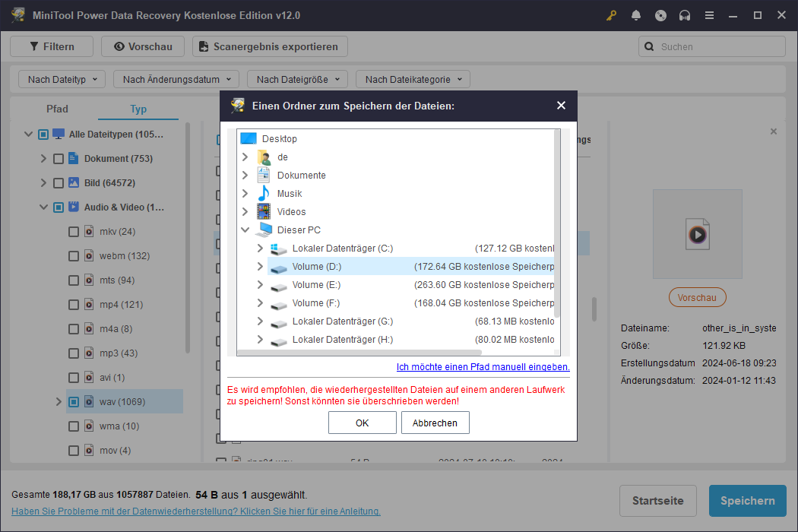The height and width of the screenshot is (532, 798).
Task: Click the Volume (E:) drive icon
Action: (278, 286)
